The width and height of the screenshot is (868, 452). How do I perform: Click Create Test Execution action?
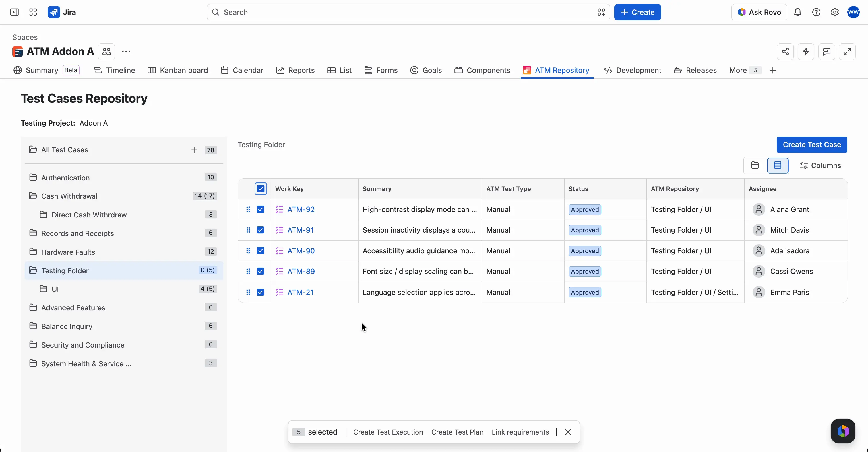click(x=388, y=432)
